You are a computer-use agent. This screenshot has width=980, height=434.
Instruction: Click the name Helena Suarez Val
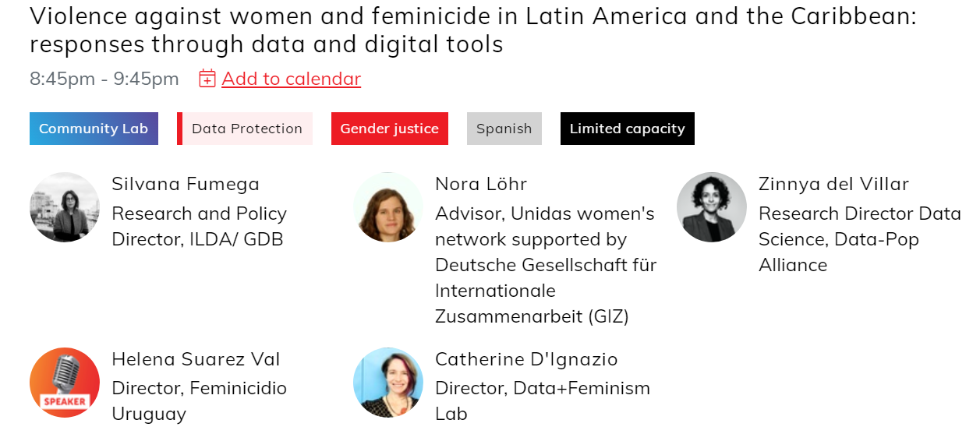(196, 359)
